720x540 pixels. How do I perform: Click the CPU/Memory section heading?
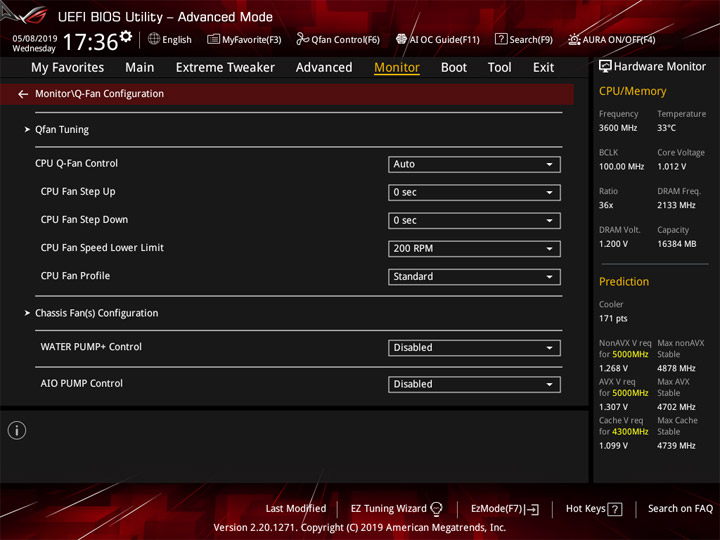pyautogui.click(x=632, y=91)
